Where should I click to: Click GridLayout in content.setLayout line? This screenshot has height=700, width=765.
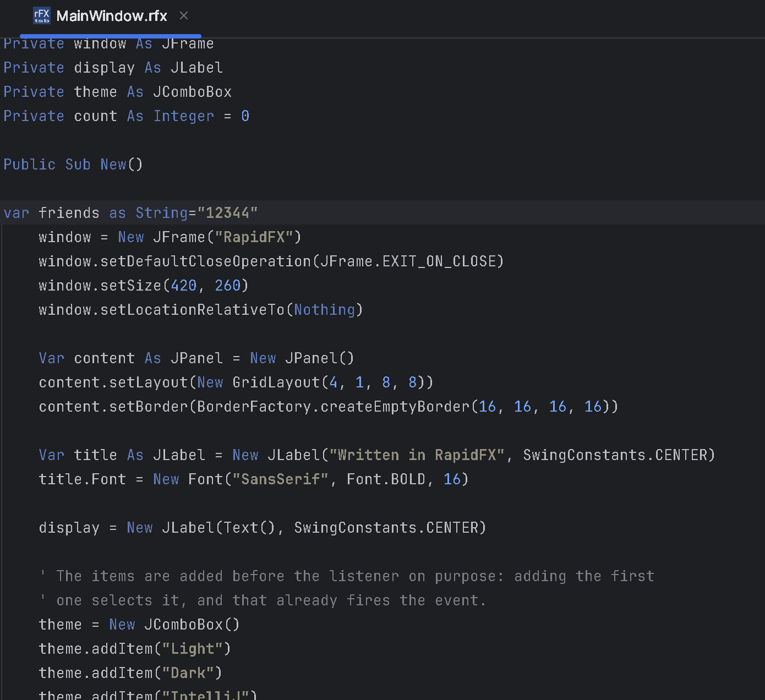coord(276,382)
